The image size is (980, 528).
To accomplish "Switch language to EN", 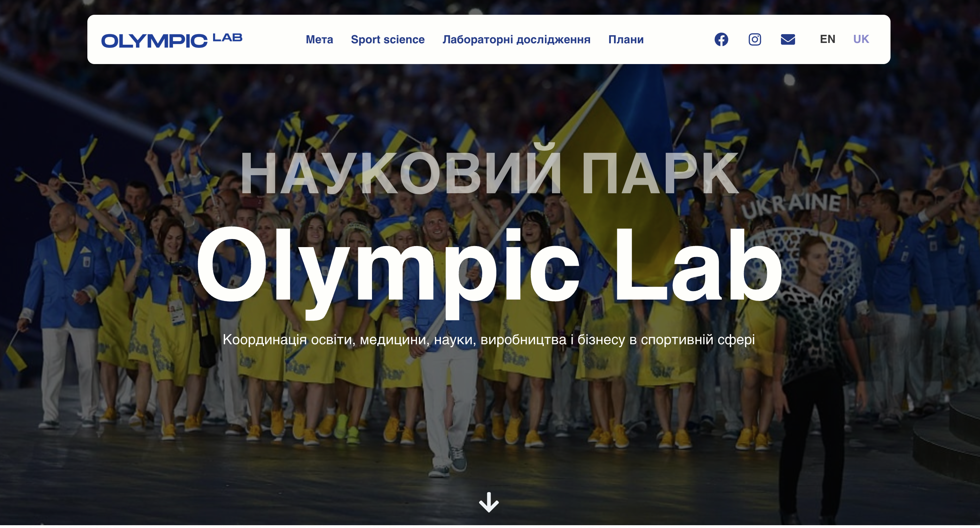I will point(827,39).
